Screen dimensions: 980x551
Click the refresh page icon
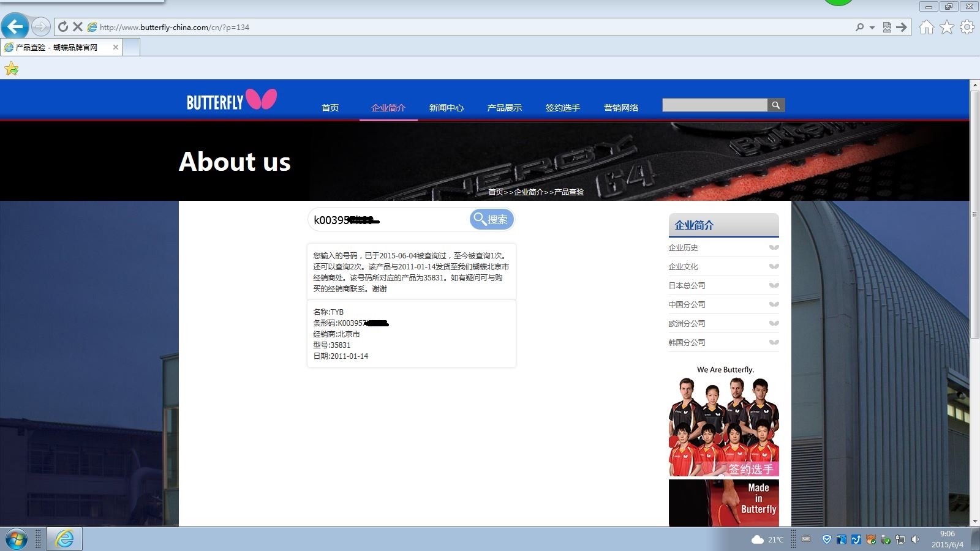[62, 27]
